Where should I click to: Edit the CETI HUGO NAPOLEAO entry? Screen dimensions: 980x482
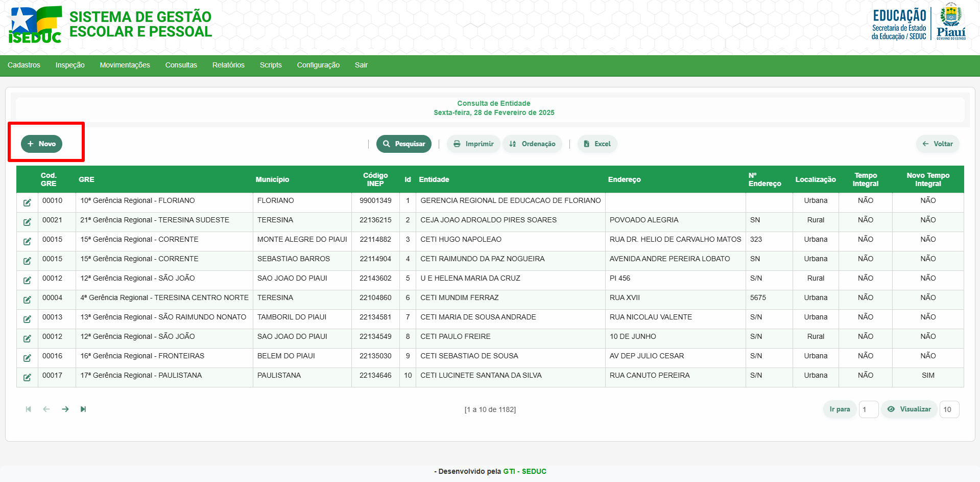point(27,242)
